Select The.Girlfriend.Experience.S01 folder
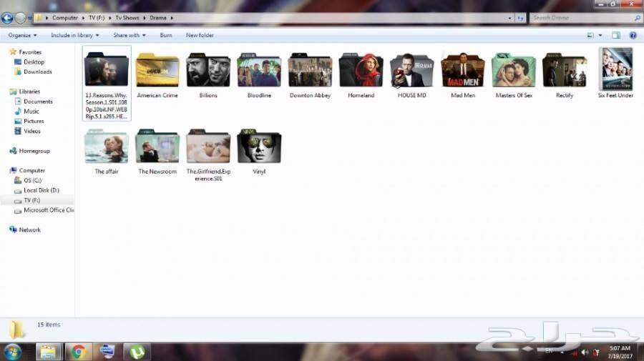644x361 pixels. 208,155
